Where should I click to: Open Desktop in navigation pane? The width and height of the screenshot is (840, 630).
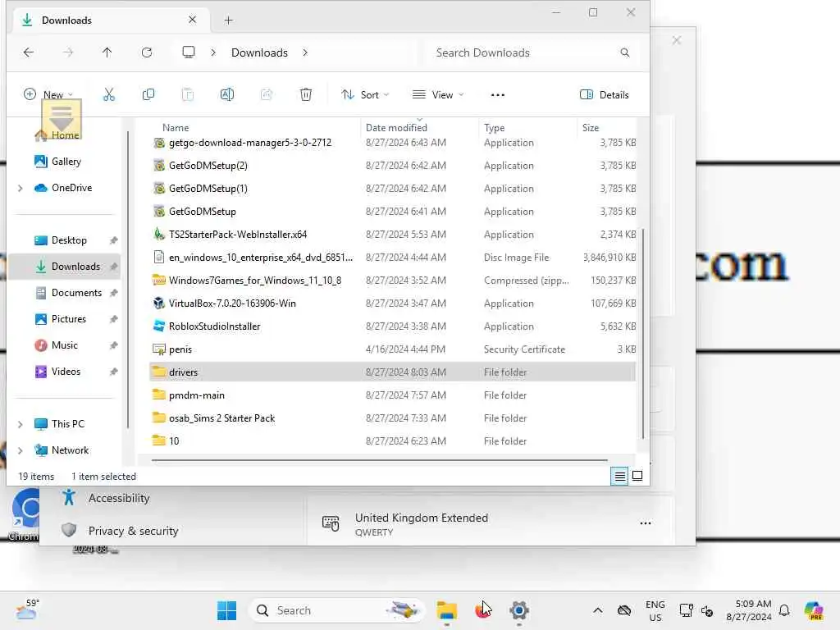click(68, 240)
